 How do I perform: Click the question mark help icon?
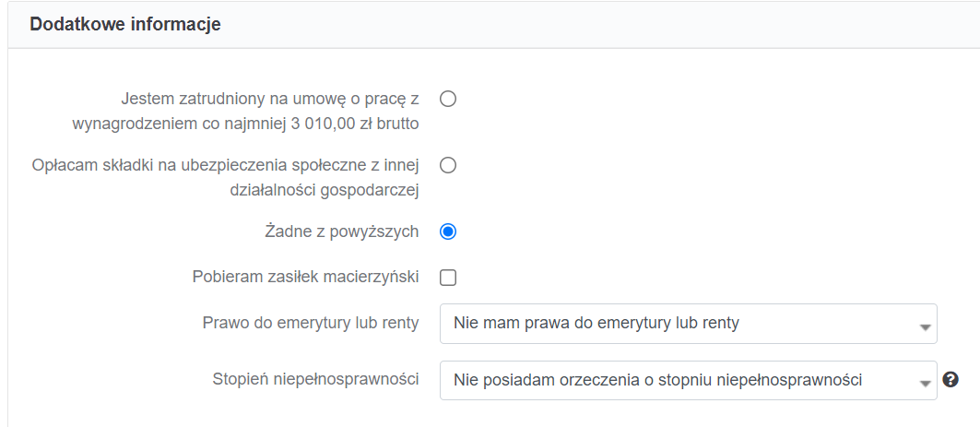[x=950, y=379]
